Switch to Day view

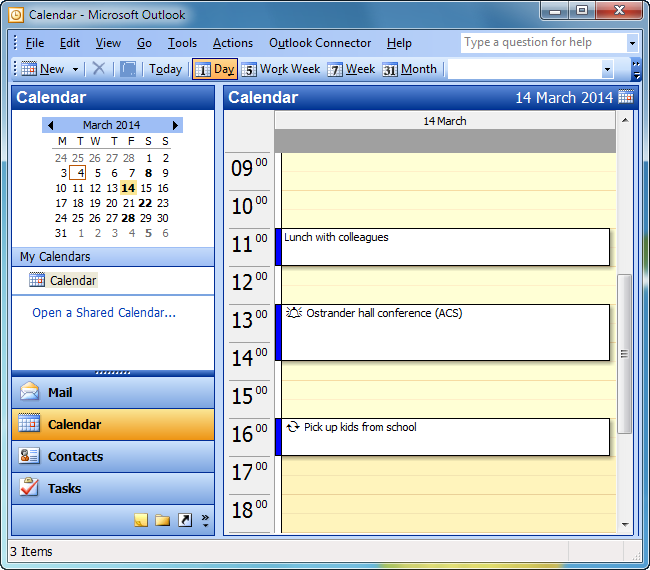(215, 69)
